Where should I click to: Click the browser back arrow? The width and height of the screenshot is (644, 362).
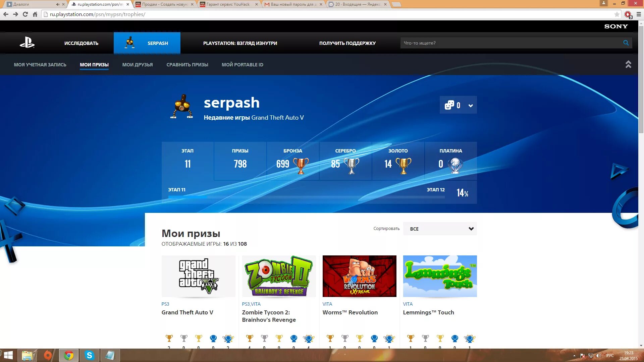pos(6,14)
